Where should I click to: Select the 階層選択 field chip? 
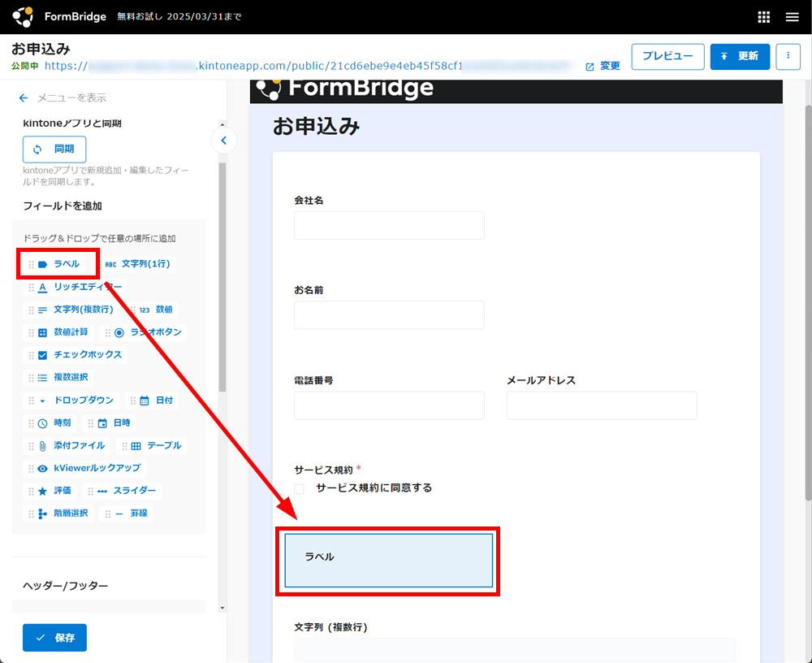coord(58,513)
